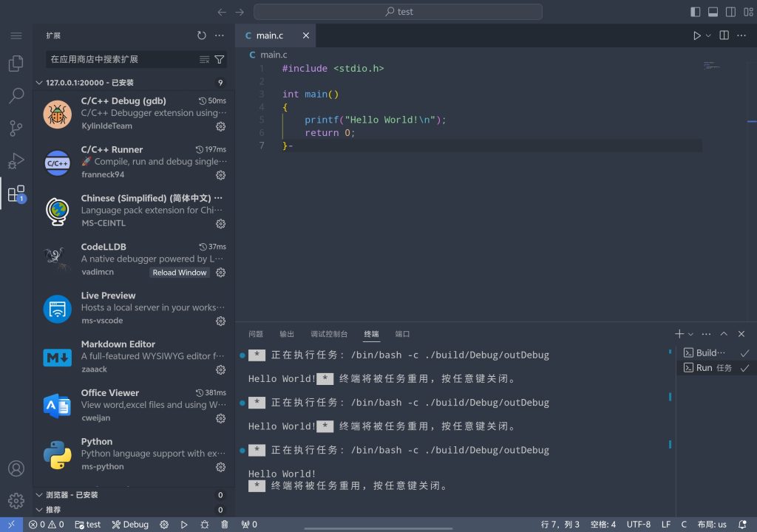Image resolution: width=757 pixels, height=532 pixels.
Task: Open the Run and Debug view
Action: point(16,161)
